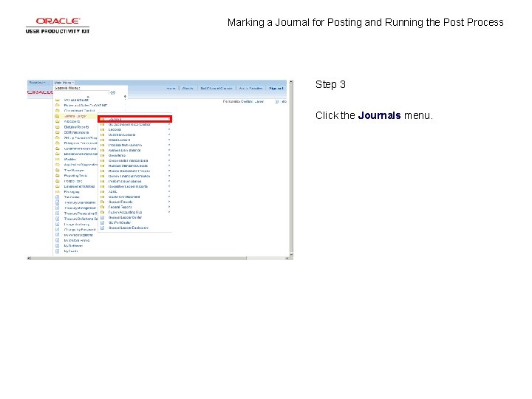Expand the Open Items submenu arrow
The width and height of the screenshot is (532, 399).
pyautogui.click(x=169, y=155)
